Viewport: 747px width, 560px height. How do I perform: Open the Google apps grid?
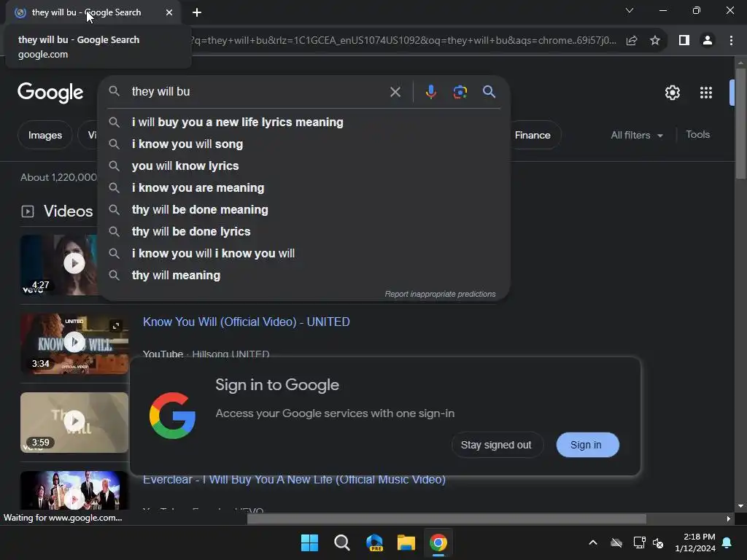[705, 93]
